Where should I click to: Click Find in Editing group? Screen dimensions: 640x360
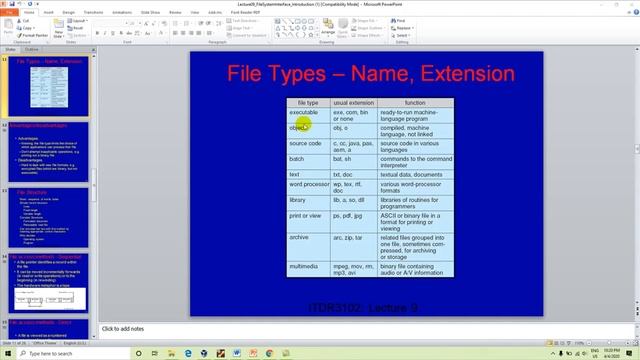tap(398, 21)
